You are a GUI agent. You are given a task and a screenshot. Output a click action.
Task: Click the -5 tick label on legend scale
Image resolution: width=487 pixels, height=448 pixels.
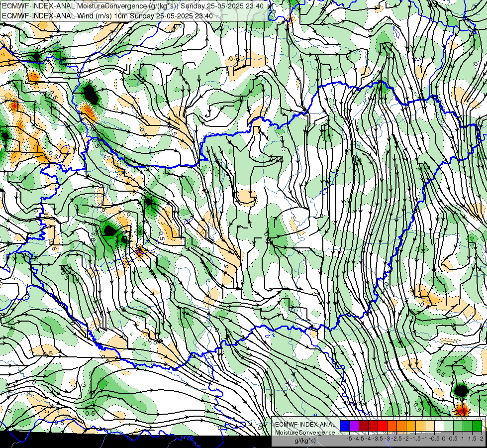pos(349,439)
